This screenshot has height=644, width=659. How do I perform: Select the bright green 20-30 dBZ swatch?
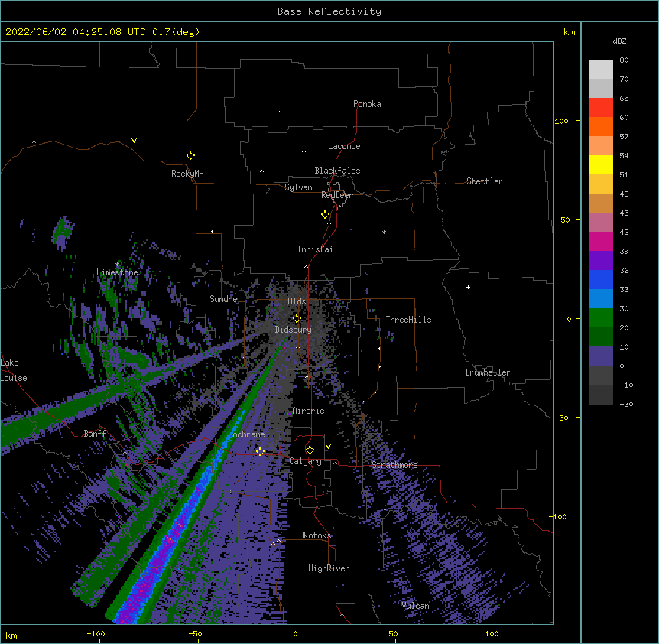[x=601, y=318]
